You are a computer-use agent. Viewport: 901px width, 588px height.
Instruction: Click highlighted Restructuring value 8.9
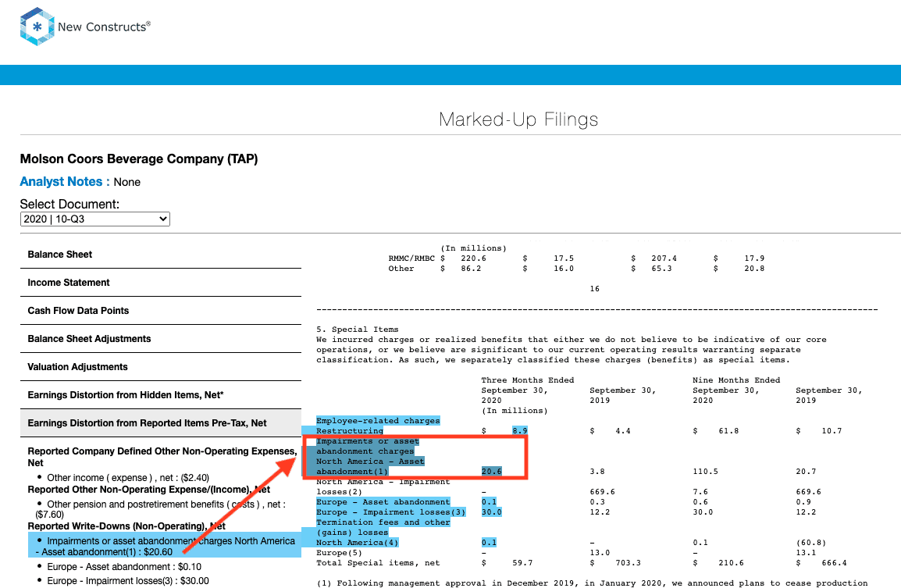519,431
